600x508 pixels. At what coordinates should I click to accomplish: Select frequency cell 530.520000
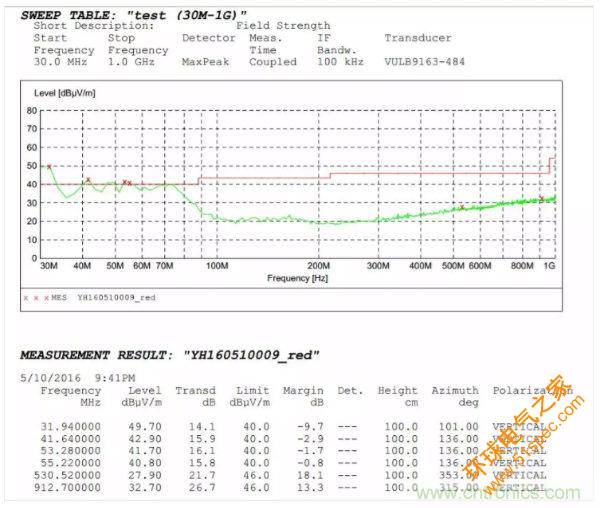(x=67, y=475)
